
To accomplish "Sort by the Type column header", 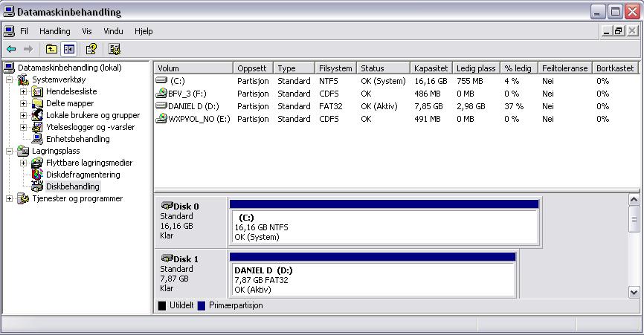I will tap(294, 68).
